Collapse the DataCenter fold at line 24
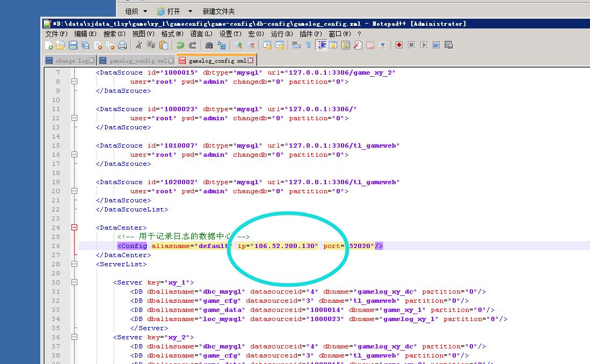 click(75, 228)
